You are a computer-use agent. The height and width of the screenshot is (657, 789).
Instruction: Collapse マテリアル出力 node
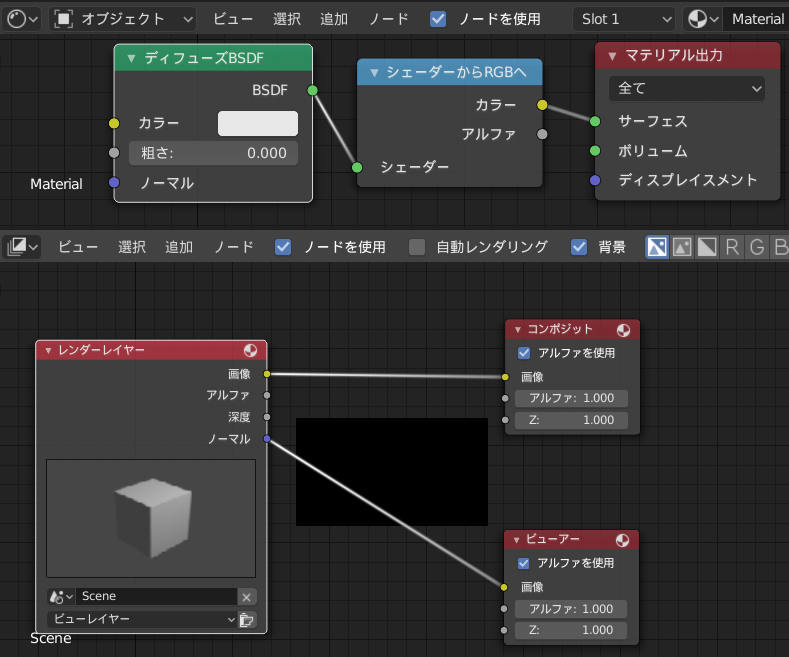(612, 56)
